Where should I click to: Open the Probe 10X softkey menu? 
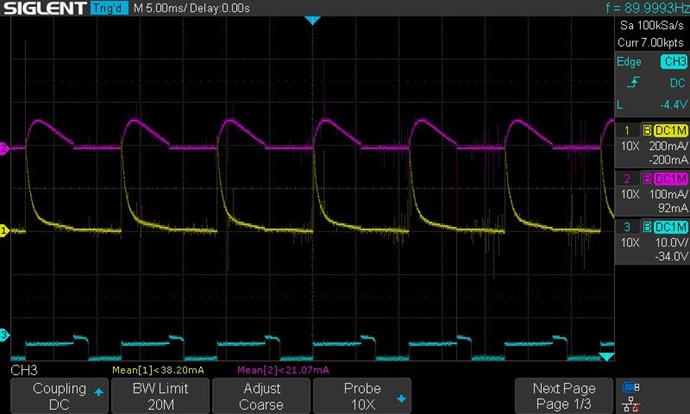[362, 396]
